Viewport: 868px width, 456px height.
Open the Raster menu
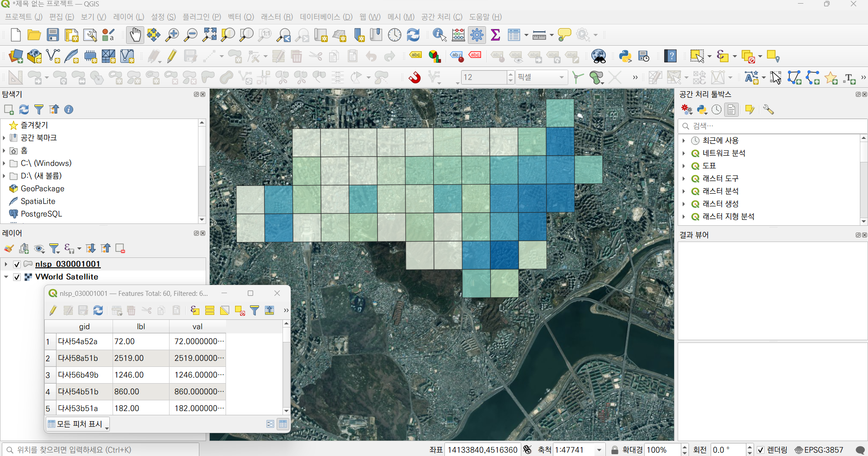(277, 17)
